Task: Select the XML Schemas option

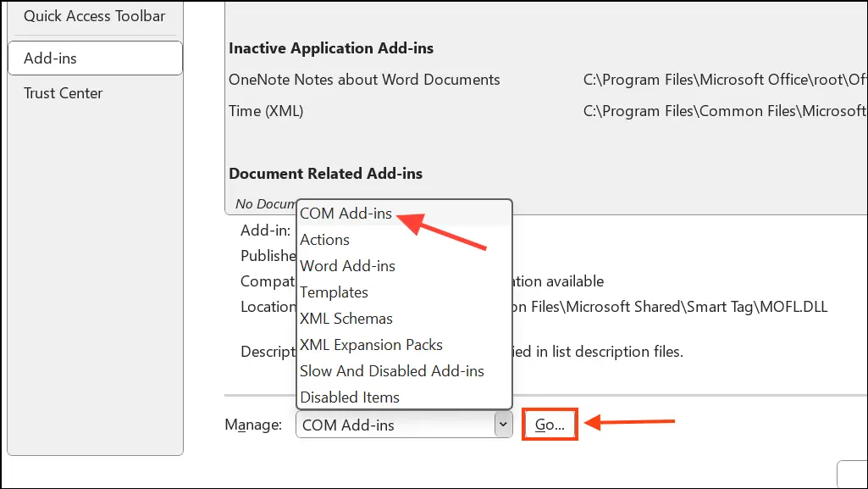Action: (x=346, y=319)
